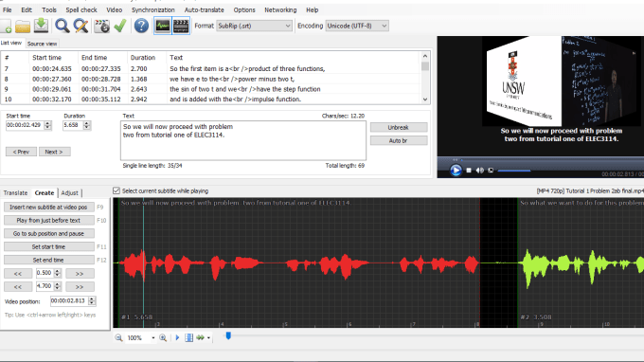Open the File menu
644x362 pixels.
[8, 9]
